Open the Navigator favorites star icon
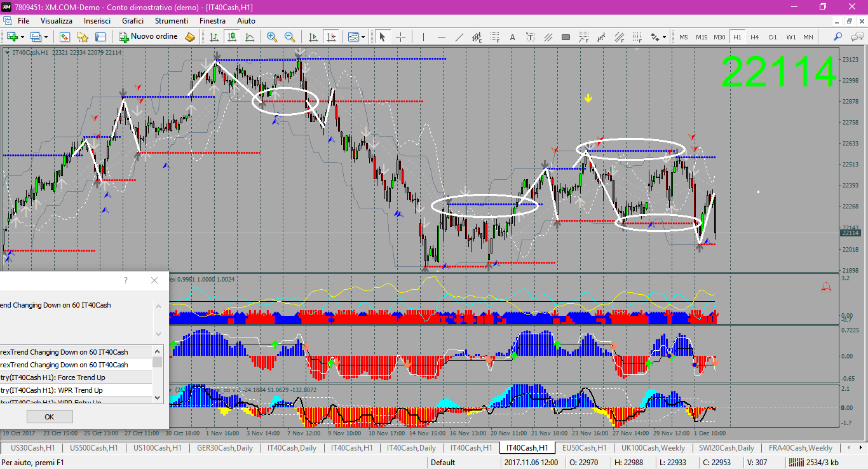 83,37
